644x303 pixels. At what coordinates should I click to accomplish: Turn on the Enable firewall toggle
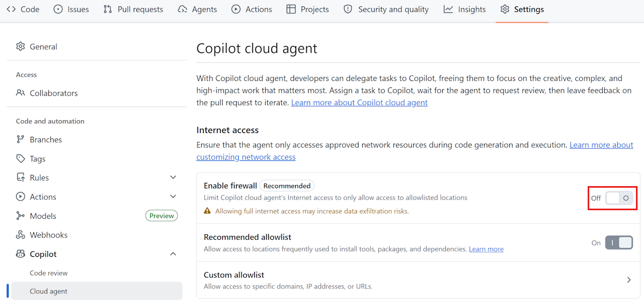[619, 198]
